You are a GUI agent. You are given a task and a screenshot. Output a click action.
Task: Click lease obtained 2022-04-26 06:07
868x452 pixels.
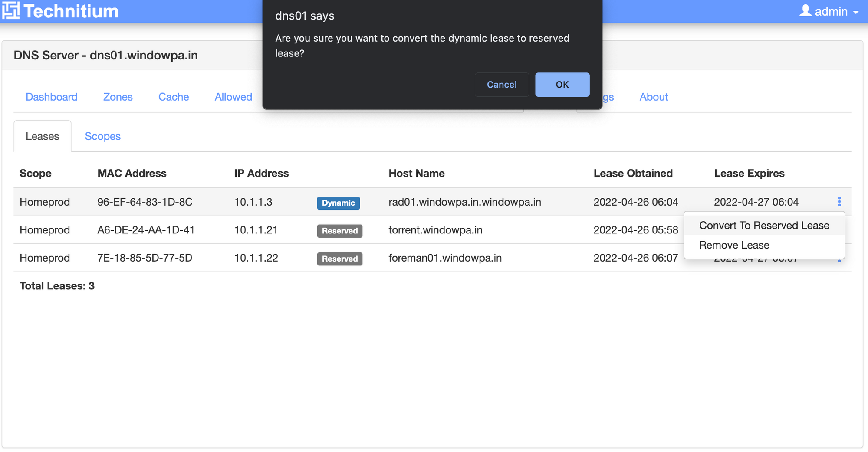636,258
